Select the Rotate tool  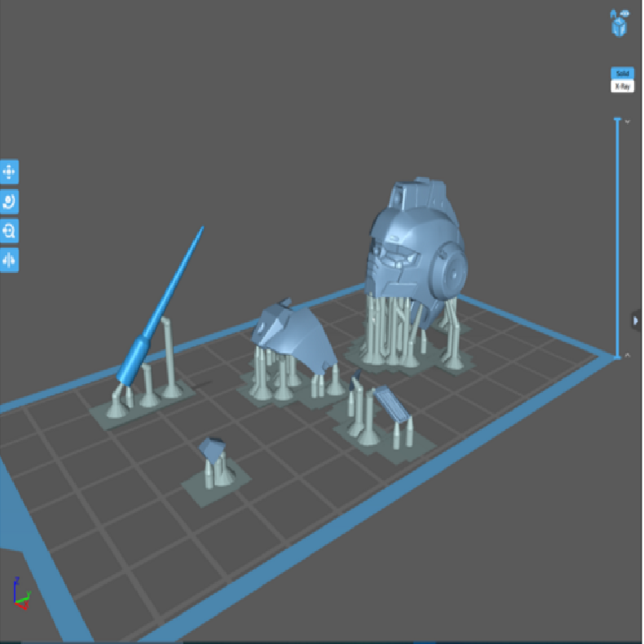pos(9,201)
